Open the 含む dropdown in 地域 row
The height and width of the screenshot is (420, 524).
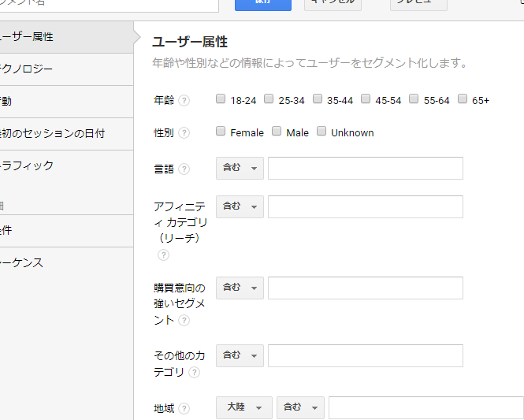click(300, 407)
